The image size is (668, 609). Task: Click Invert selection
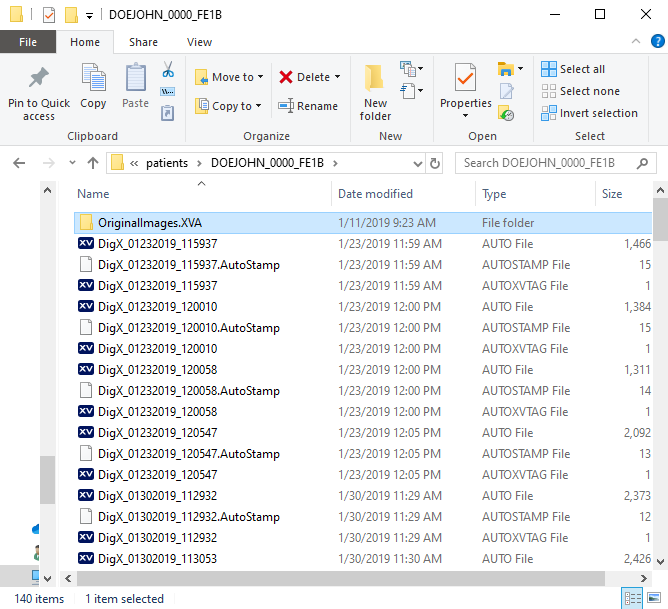(x=589, y=113)
